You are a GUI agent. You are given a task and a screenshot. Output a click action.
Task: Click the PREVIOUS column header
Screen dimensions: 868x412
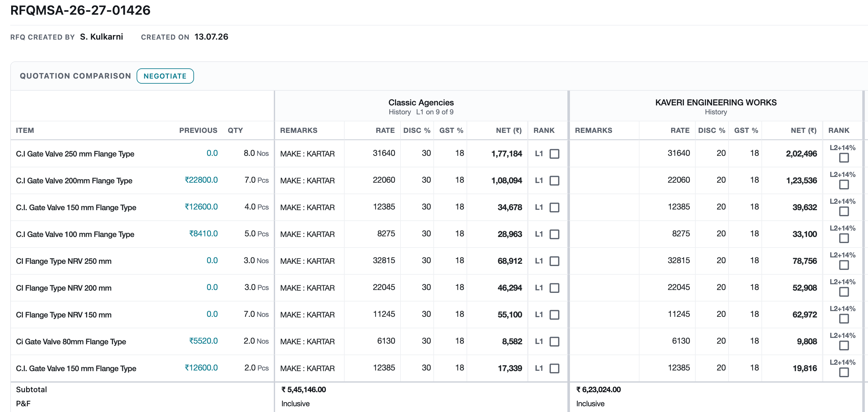[x=198, y=131]
